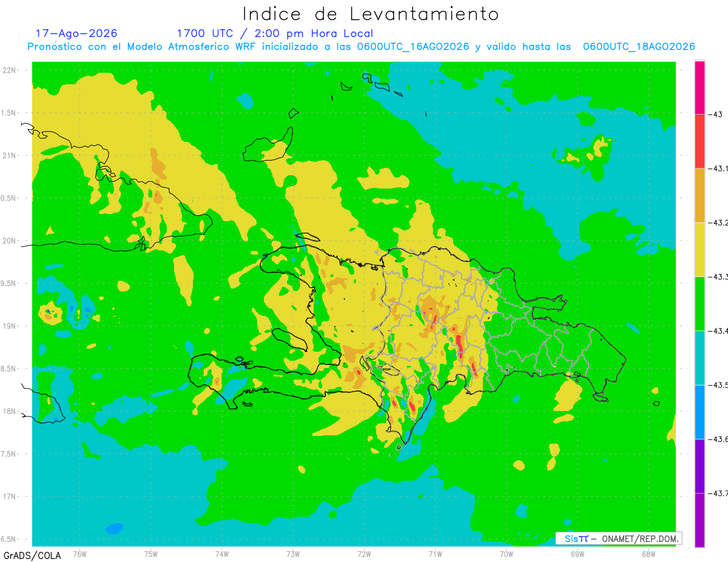Pick the orange legend swatch above -43.2

tap(699, 195)
